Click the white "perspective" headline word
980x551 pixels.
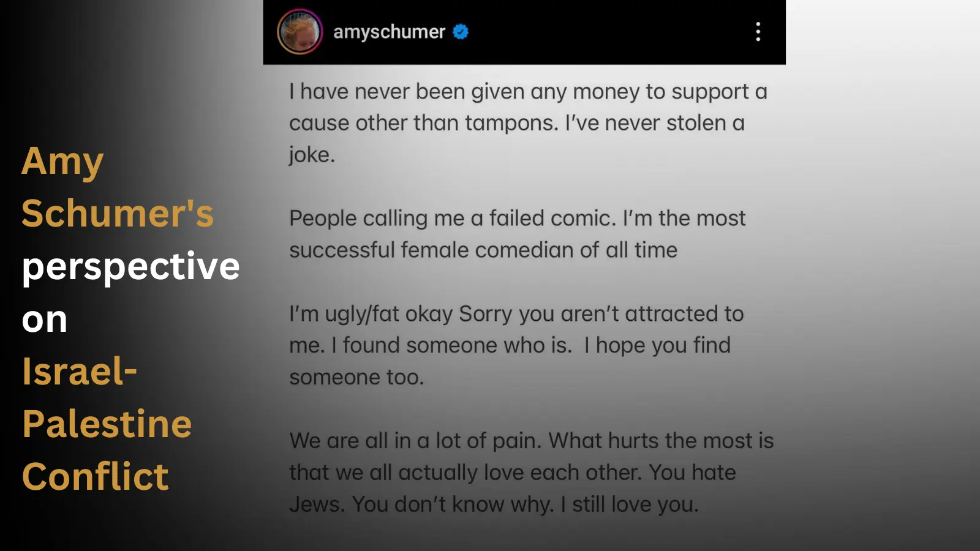click(x=131, y=268)
